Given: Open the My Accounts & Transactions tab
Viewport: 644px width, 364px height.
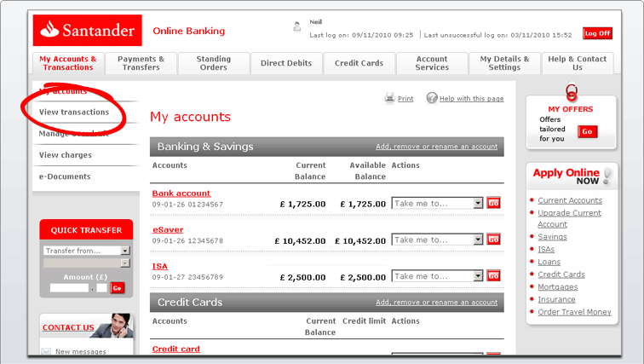Looking at the screenshot, I should 68,63.
